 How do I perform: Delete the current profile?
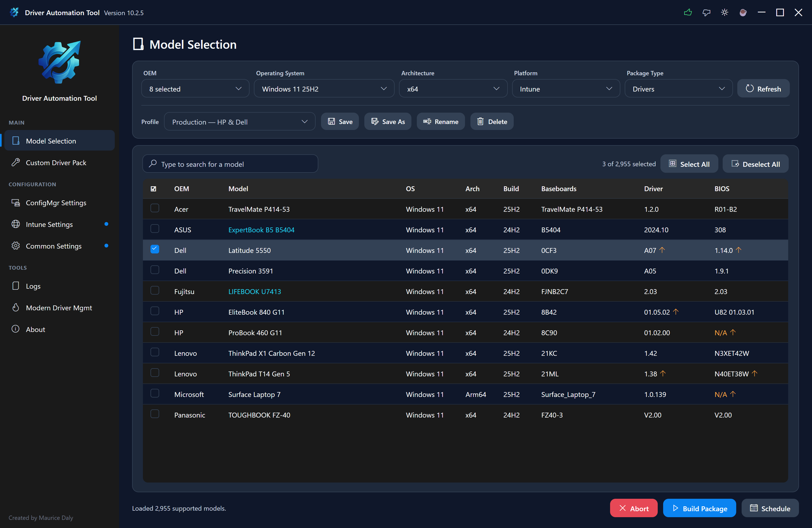tap(492, 122)
